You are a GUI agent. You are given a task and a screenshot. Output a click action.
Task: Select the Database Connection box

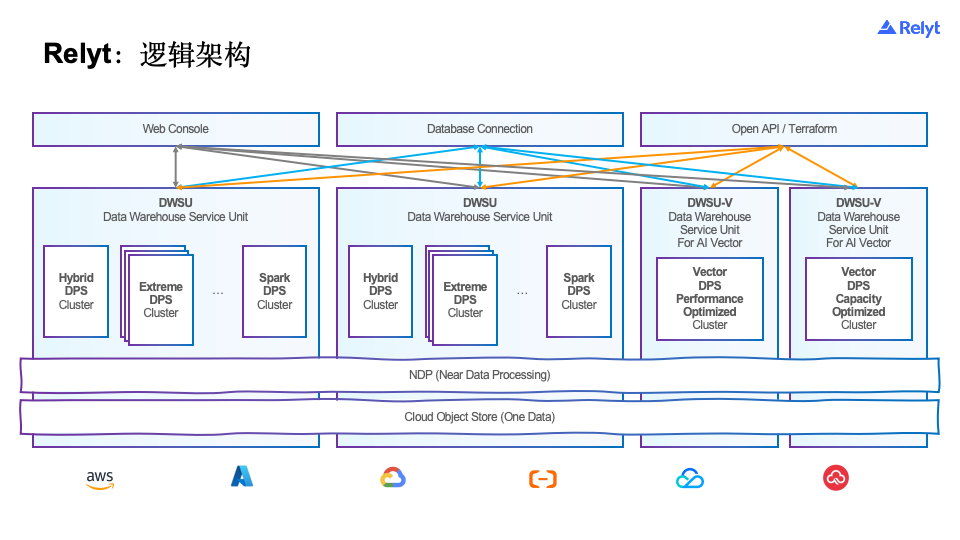480,129
